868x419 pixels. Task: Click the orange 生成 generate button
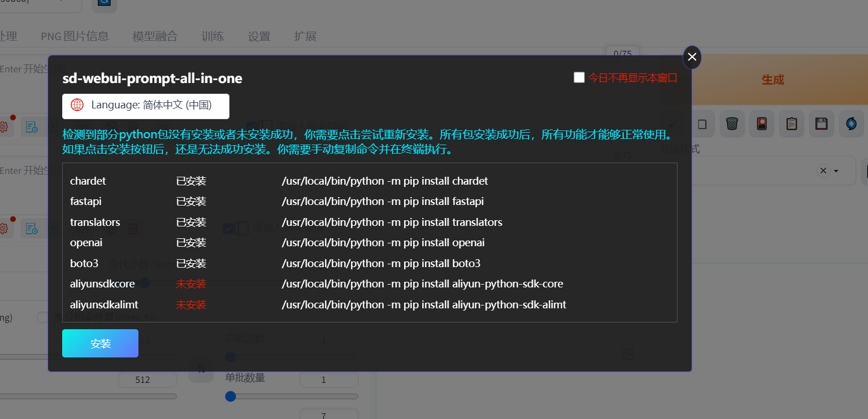point(772,80)
